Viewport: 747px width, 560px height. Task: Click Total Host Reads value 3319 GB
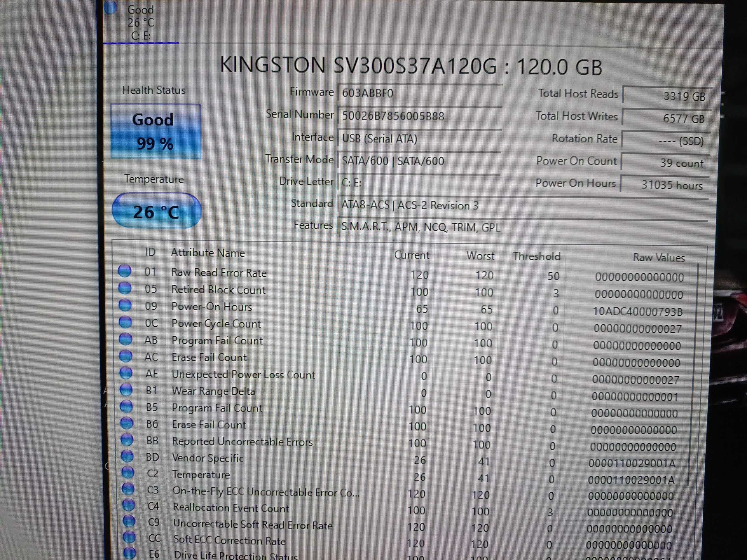(x=668, y=96)
